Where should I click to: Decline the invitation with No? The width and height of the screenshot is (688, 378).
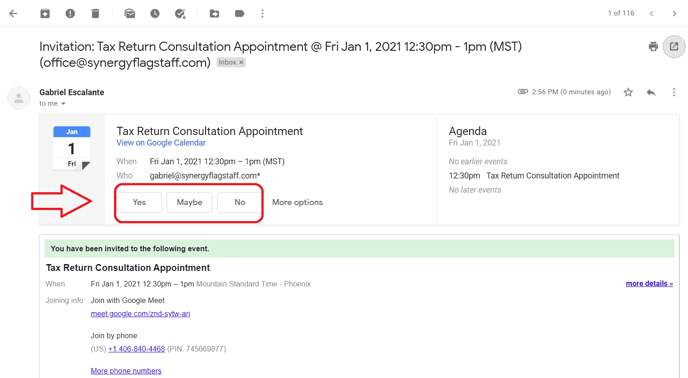240,202
